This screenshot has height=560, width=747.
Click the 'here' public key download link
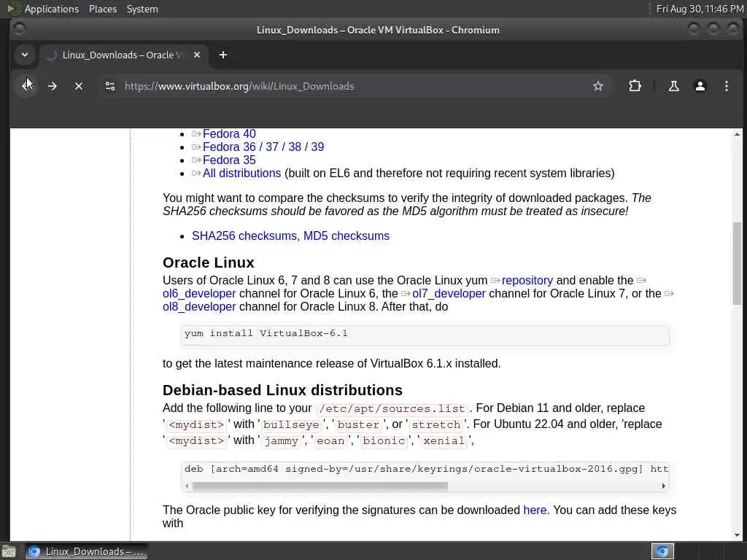(535, 510)
